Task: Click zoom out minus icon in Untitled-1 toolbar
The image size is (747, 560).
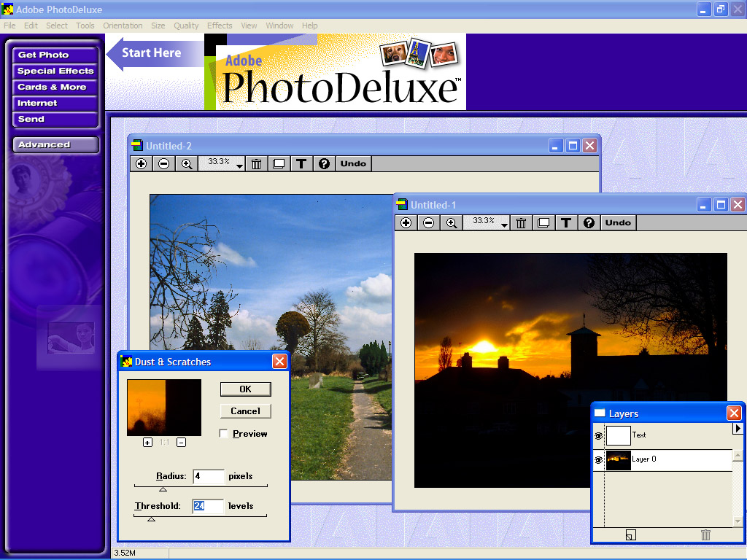Action: click(429, 223)
